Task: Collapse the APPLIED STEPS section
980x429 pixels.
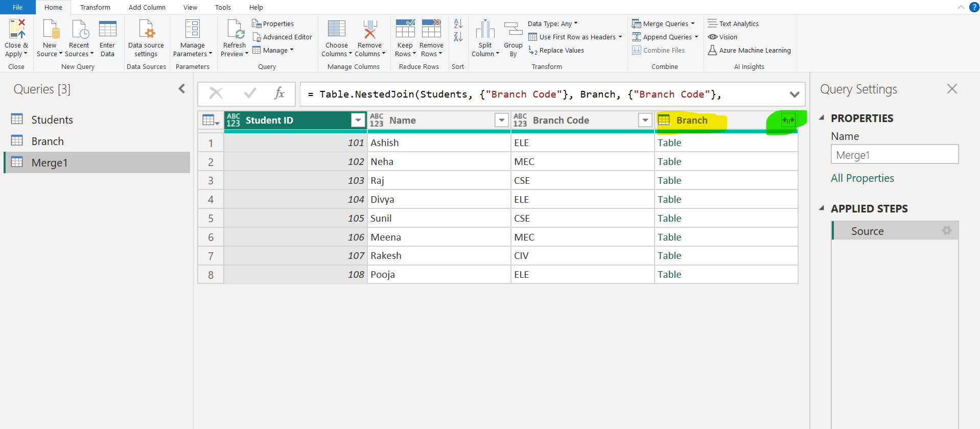Action: 822,208
